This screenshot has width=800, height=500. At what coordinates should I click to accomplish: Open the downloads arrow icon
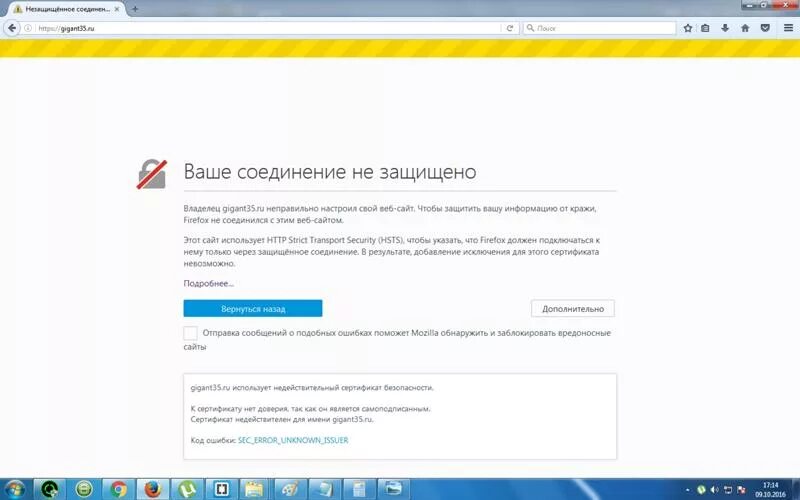(x=725, y=28)
